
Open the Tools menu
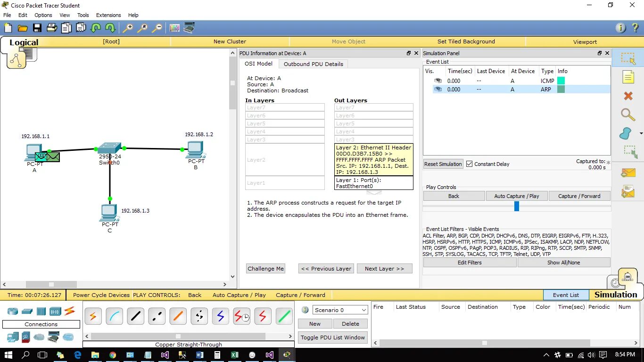point(83,15)
